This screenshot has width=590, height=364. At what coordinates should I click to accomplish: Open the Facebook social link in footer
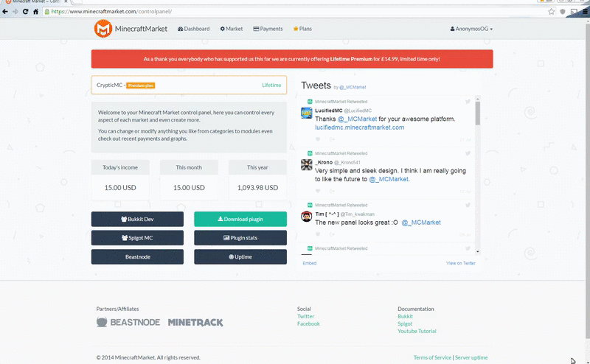(308, 323)
